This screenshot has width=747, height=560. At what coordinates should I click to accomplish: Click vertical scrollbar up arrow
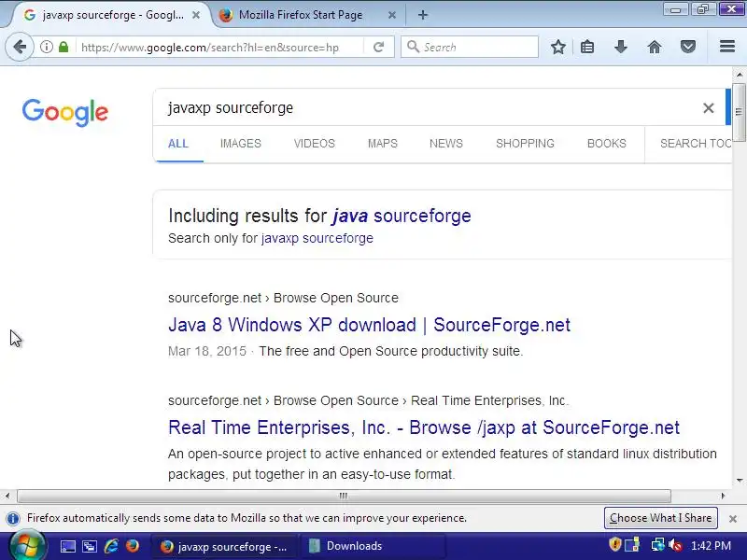pyautogui.click(x=740, y=75)
